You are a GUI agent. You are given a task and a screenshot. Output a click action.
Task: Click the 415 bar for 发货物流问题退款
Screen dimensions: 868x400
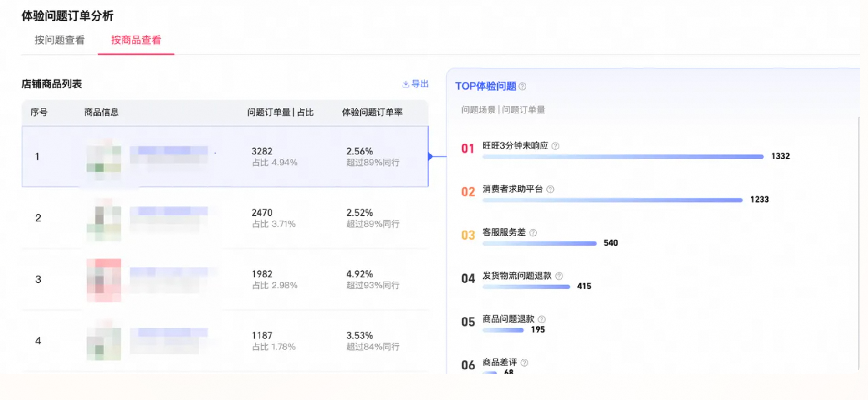point(526,287)
